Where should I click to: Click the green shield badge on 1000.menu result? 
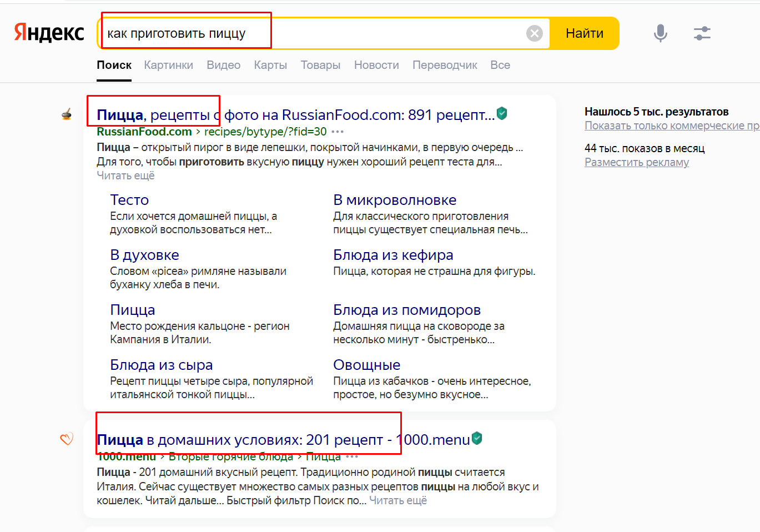(477, 438)
